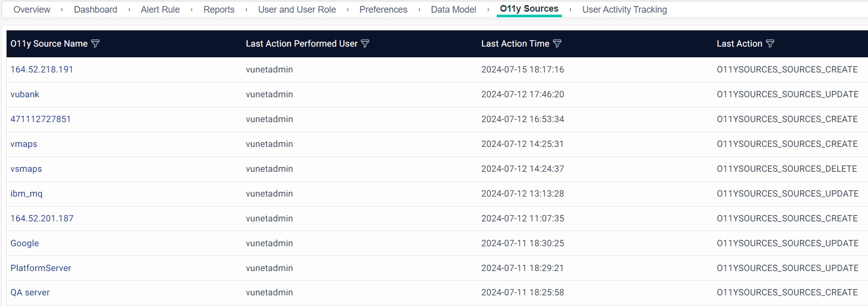Screen dimensions: 868x307
Task: Open User and User Role tab
Action: pos(297,10)
